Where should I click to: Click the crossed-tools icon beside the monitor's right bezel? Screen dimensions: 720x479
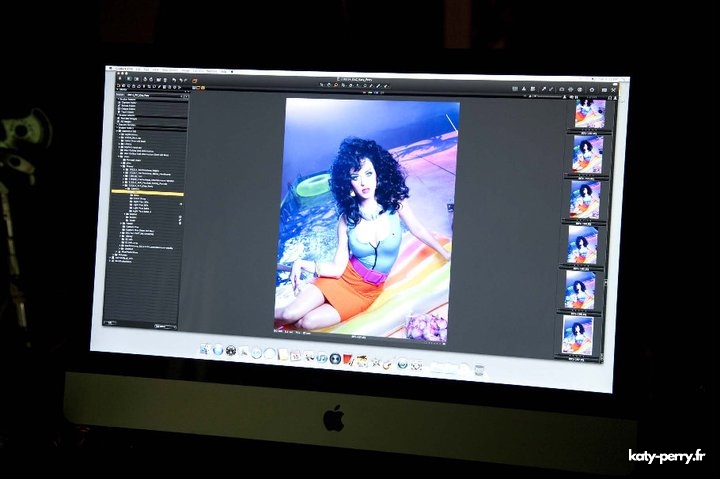(x=613, y=90)
